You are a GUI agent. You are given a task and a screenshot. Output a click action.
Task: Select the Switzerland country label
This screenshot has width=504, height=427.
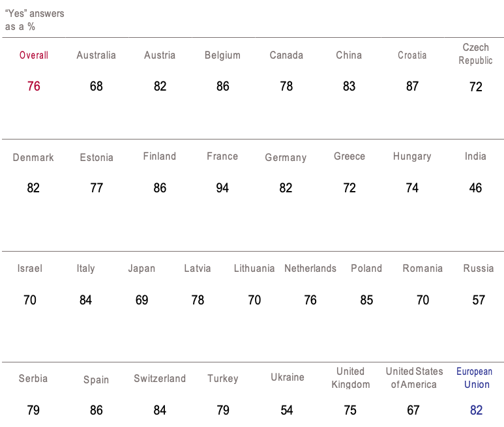(x=160, y=379)
